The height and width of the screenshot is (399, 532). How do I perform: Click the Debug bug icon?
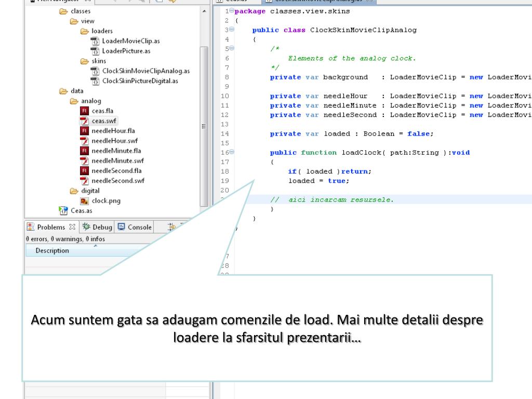tap(86, 227)
